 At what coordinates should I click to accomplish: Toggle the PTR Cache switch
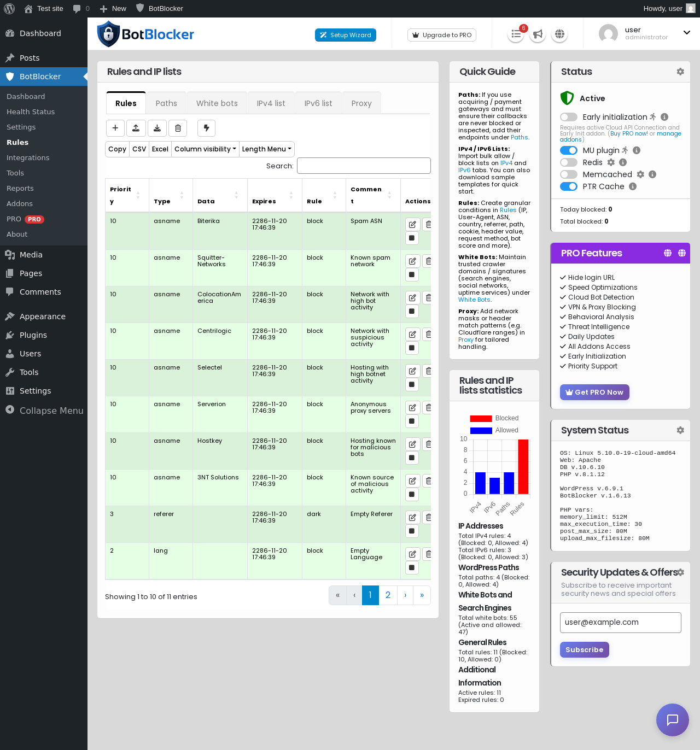coord(569,186)
